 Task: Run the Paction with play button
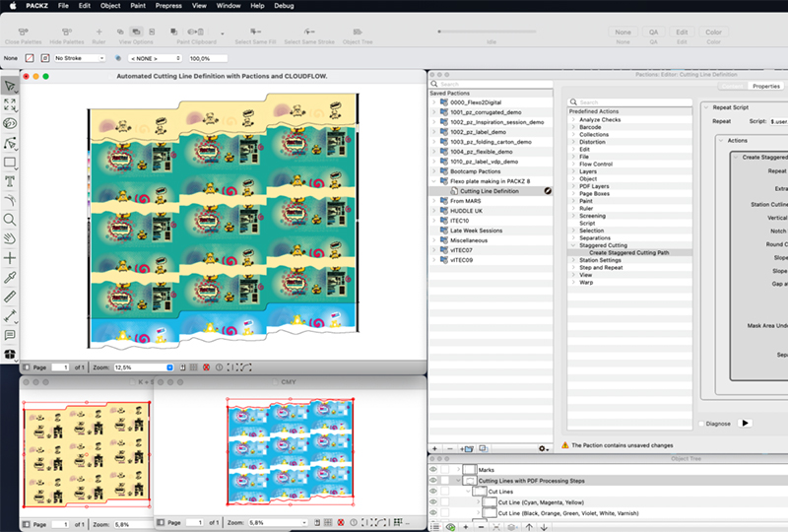[x=746, y=424]
